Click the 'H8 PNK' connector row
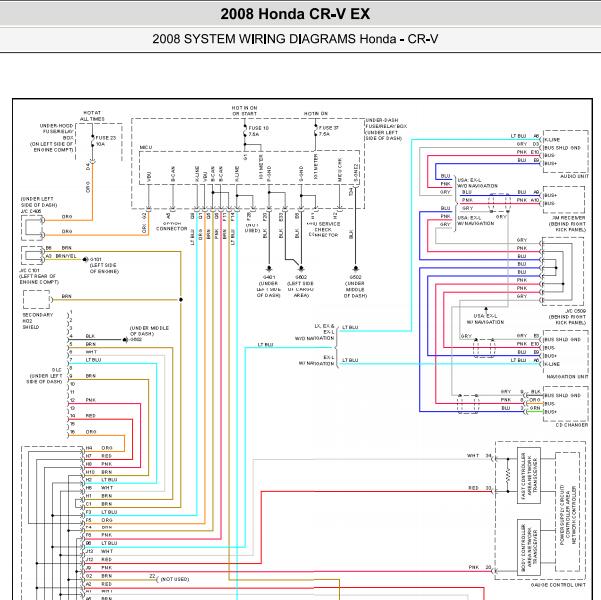The width and height of the screenshot is (601, 600). point(99,464)
